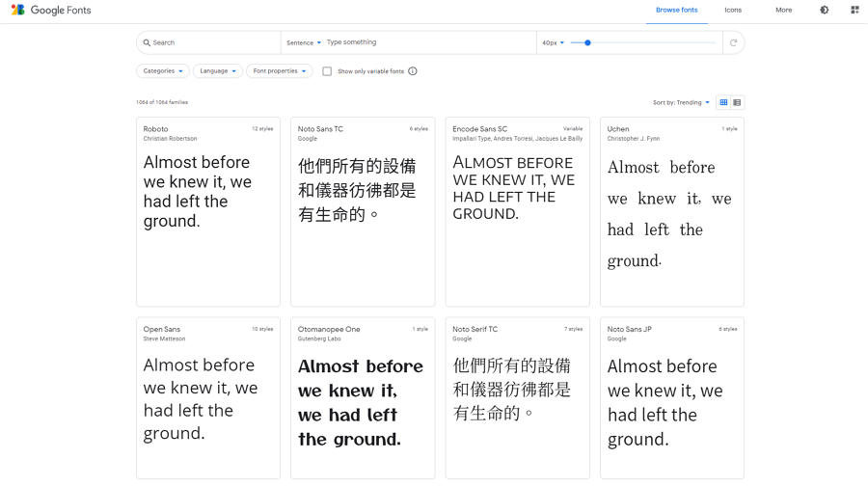Open the Uchen font card
This screenshot has width=868, height=486.
coord(672,211)
